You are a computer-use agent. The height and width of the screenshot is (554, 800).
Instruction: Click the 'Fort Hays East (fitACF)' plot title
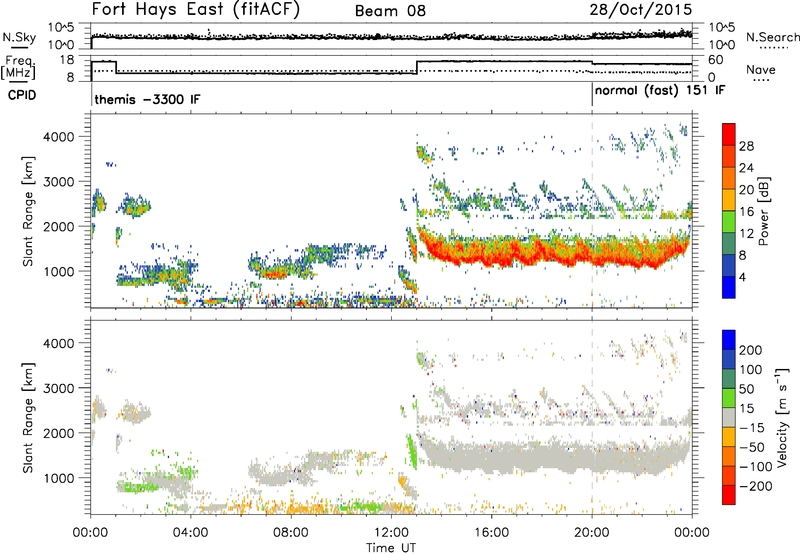196,10
